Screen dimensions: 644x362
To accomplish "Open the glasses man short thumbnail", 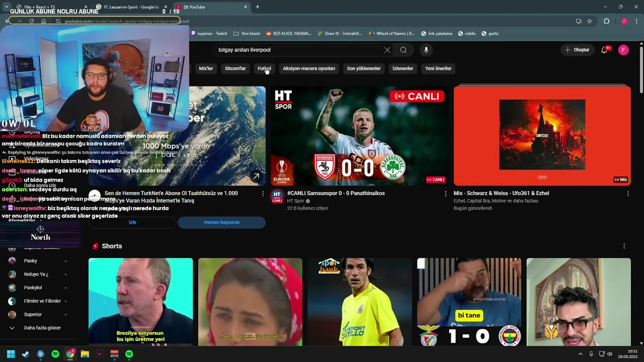I will point(579,302).
